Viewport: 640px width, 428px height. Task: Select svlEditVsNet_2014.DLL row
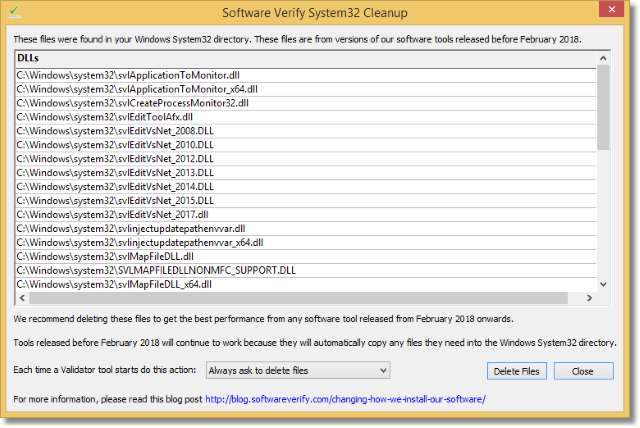306,186
